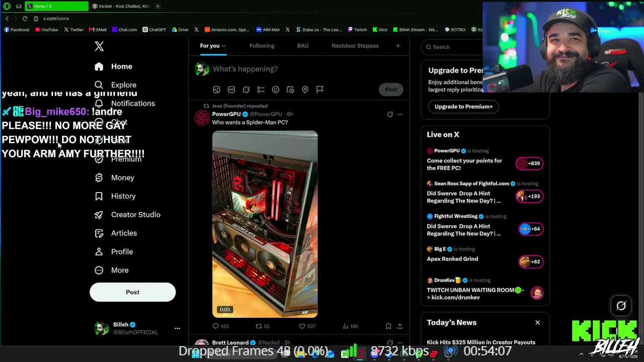
Task: Add a poll to the post
Action: click(261, 89)
